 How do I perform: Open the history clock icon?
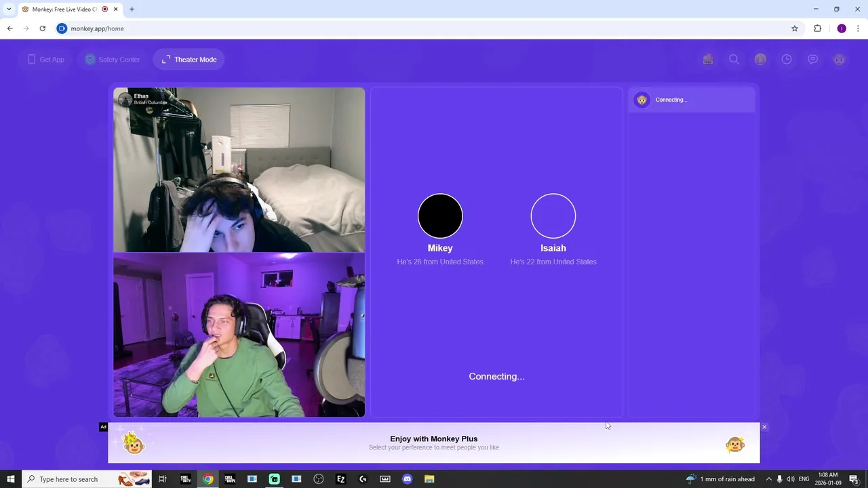[x=787, y=60]
